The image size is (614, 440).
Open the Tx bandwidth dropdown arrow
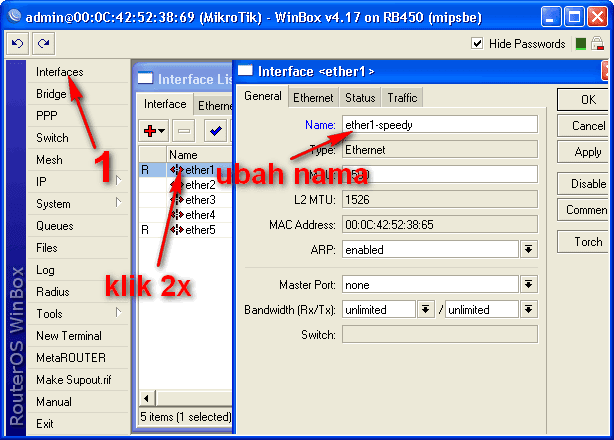[x=528, y=310]
